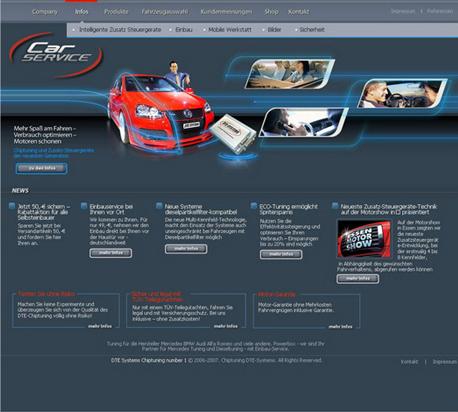Open the Essen Motor Show image
This screenshot has width=458, height=412.
click(x=365, y=239)
